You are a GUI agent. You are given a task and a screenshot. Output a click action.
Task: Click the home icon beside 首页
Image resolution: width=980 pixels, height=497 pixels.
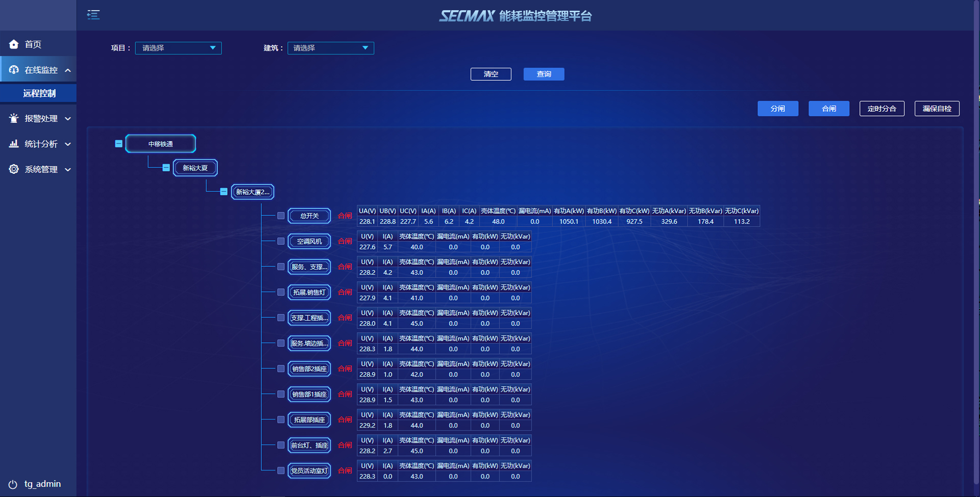[14, 44]
